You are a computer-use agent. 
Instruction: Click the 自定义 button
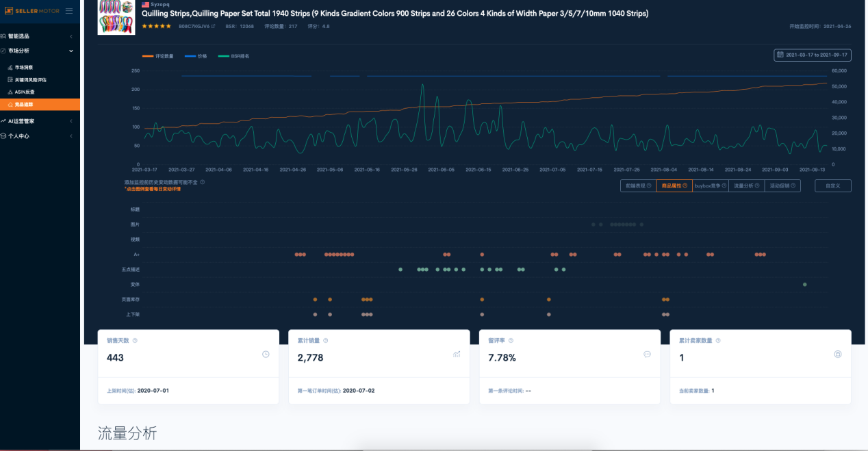tap(832, 185)
